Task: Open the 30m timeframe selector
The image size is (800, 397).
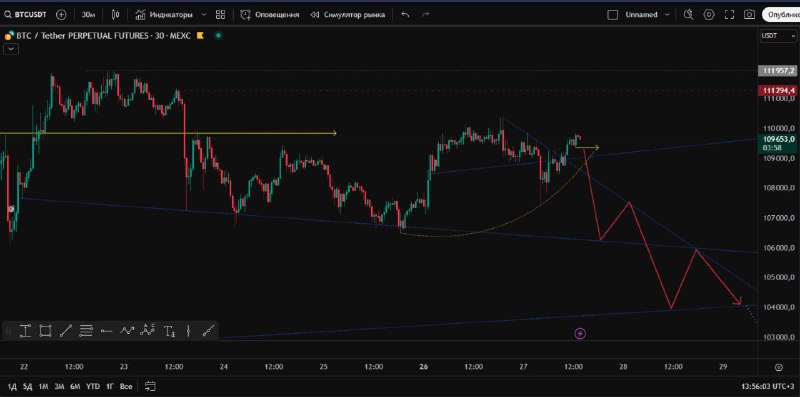Action: pyautogui.click(x=89, y=15)
